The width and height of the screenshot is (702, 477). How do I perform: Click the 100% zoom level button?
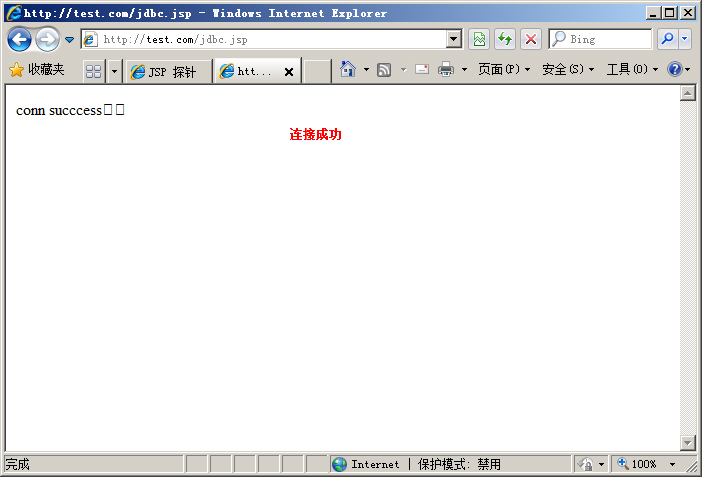[x=637, y=464]
